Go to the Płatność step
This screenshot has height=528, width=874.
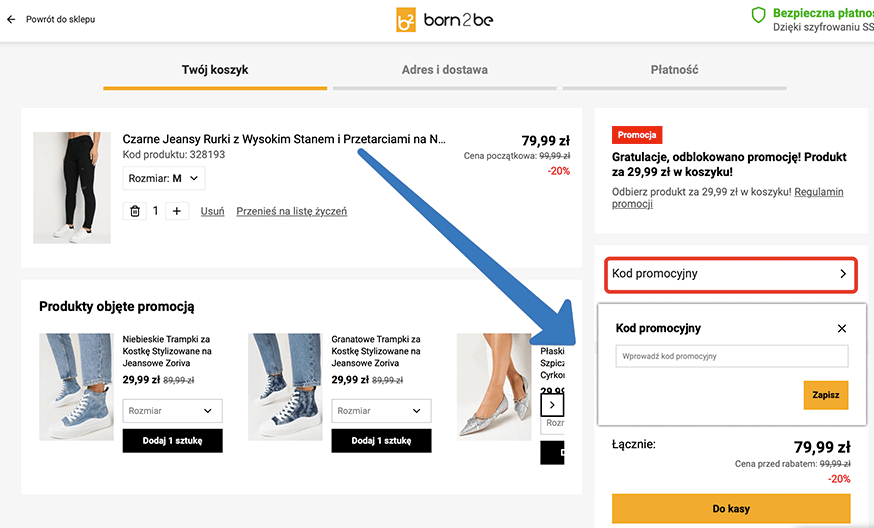674,70
